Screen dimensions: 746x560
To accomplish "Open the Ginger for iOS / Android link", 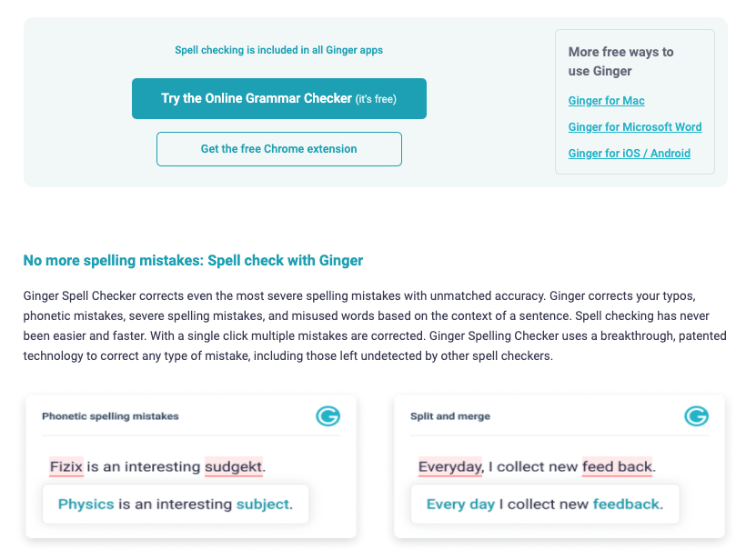I will (629, 153).
